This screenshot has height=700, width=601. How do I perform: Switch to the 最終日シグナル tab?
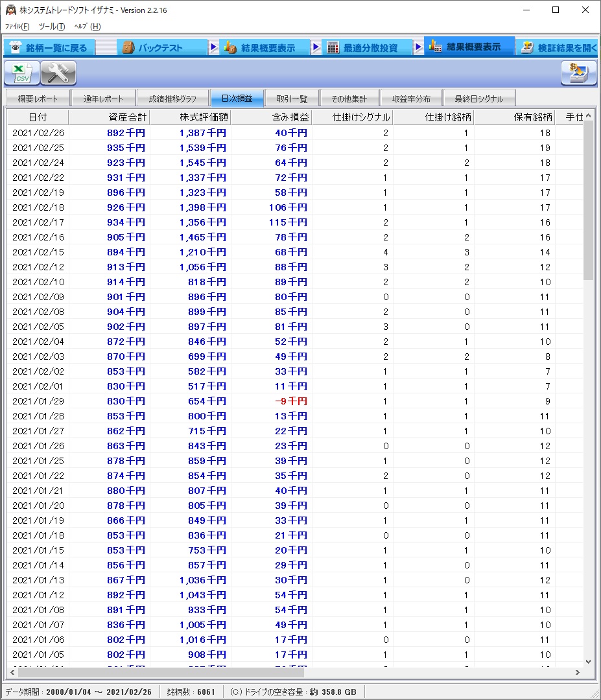tap(478, 99)
